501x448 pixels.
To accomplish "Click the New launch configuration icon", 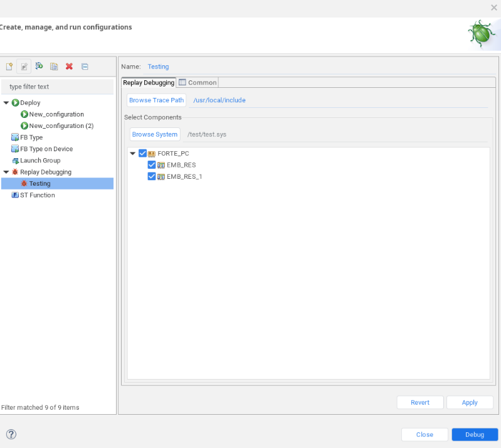I will pos(9,67).
